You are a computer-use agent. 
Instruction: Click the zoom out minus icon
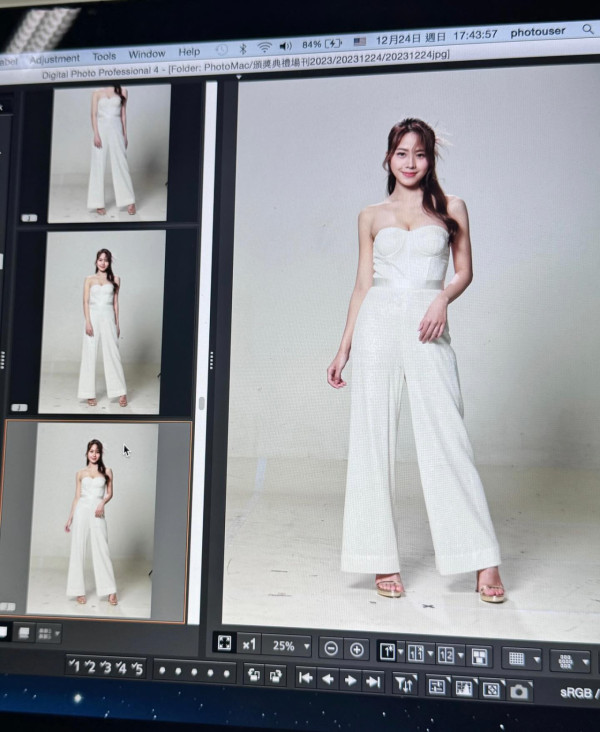(x=331, y=648)
